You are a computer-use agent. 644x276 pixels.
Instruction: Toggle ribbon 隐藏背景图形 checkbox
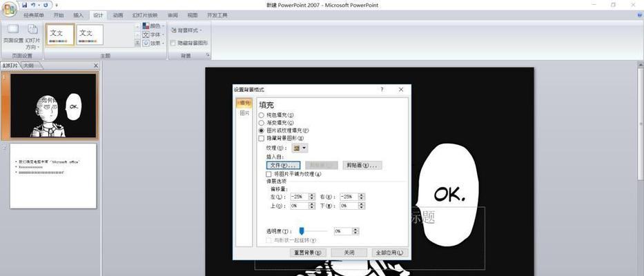(173, 43)
